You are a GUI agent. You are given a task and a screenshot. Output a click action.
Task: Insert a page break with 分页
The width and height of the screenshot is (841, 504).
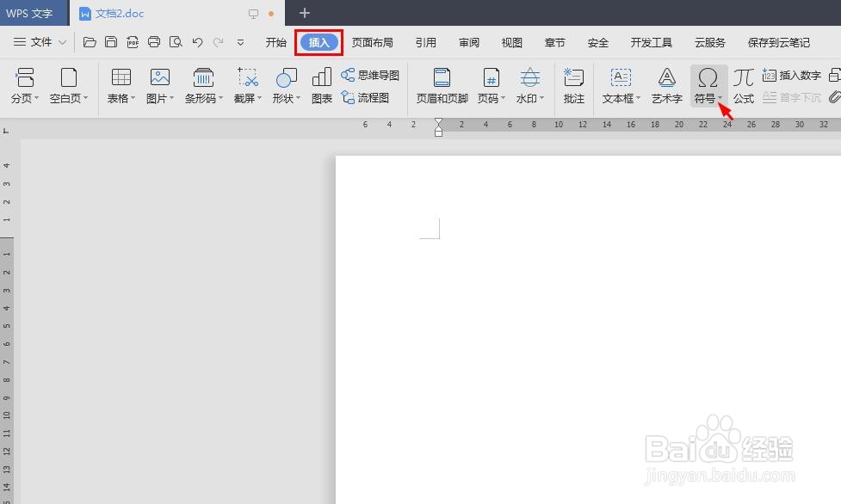coord(25,85)
